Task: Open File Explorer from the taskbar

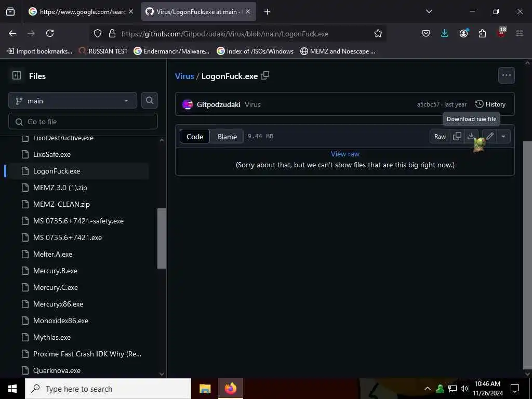Action: 205,389
